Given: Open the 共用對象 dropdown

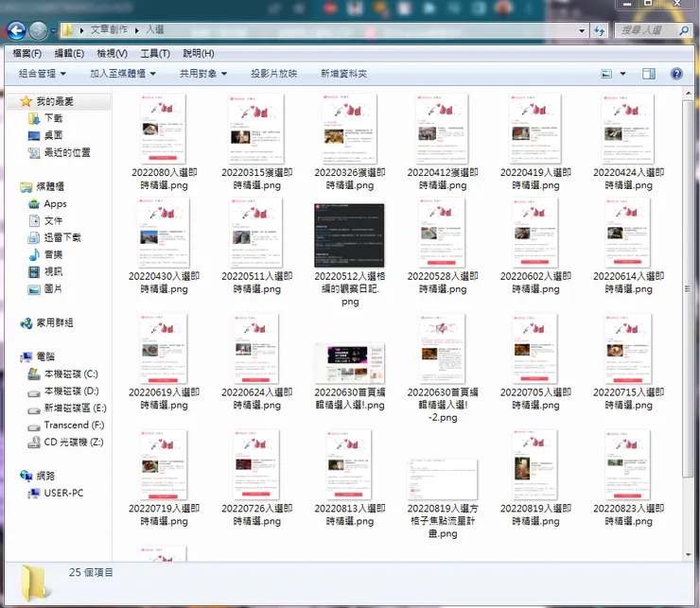Looking at the screenshot, I should pos(203,74).
